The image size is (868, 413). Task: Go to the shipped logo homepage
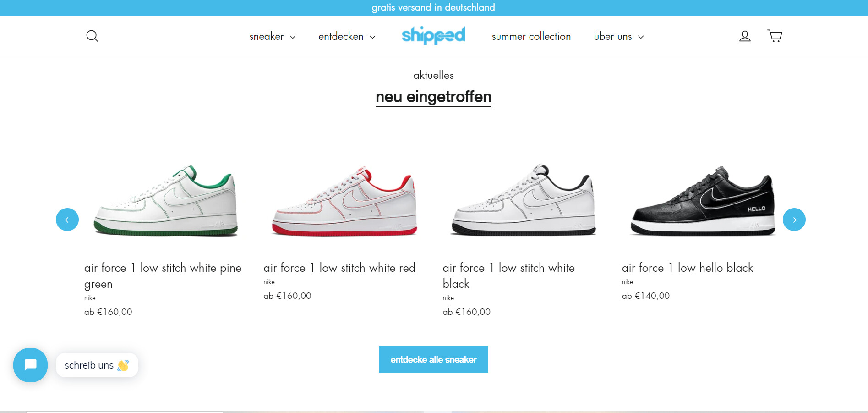click(x=433, y=35)
